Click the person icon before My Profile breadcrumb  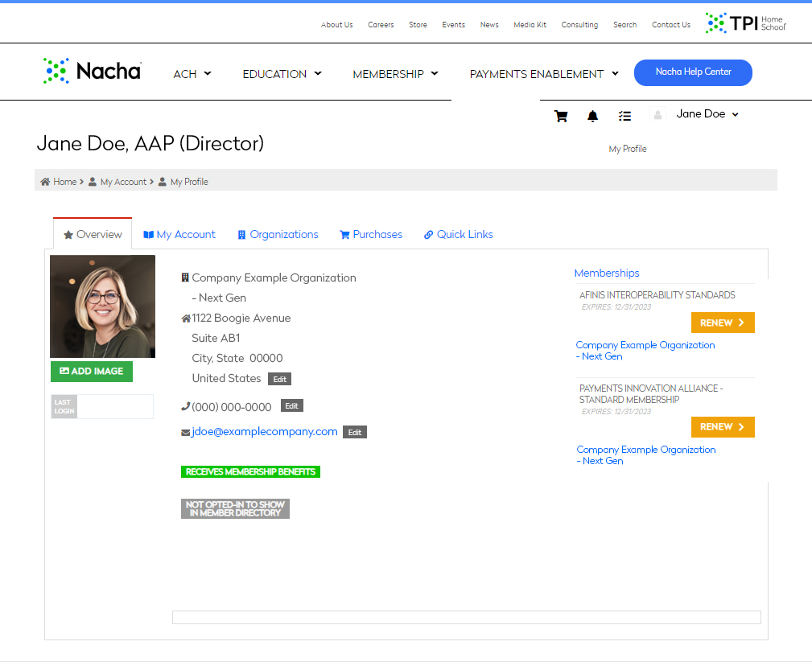pyautogui.click(x=162, y=182)
